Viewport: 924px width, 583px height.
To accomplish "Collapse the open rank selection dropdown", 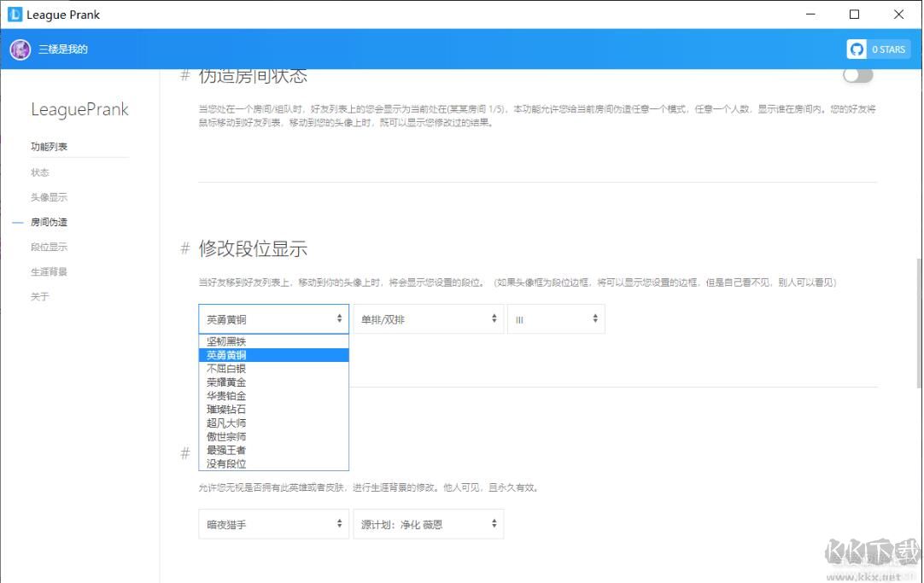I will 272,318.
